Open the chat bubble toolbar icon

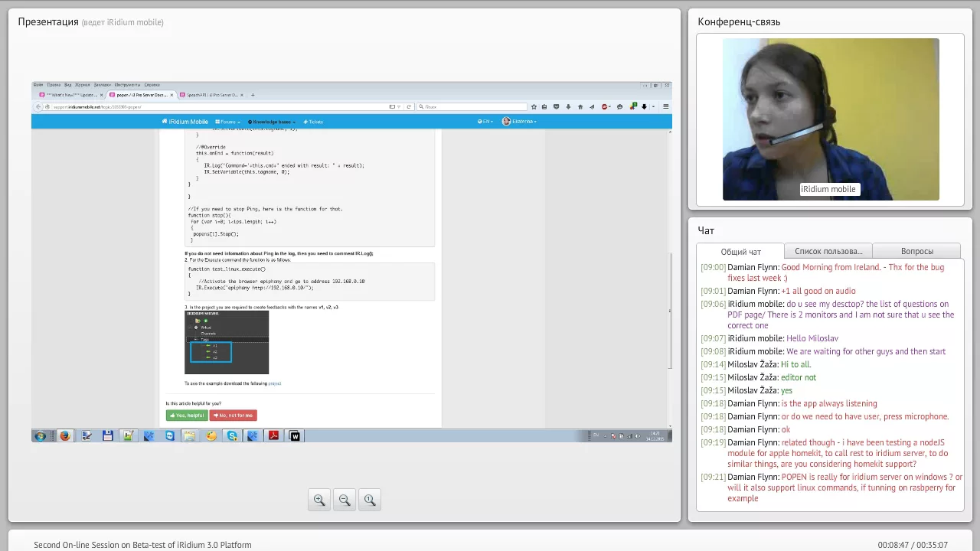point(620,107)
